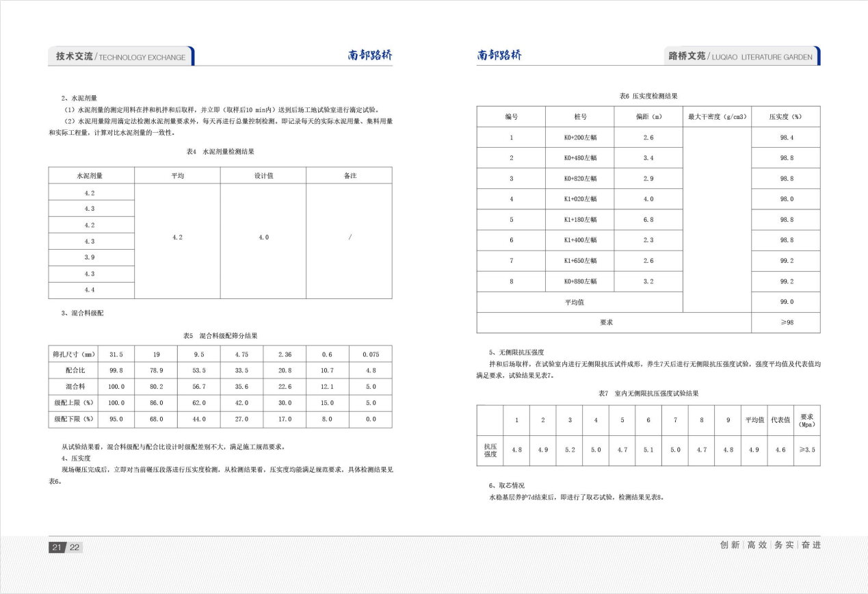The width and height of the screenshot is (868, 594).
Task: Click the 混合料 row label in Table 5
Action: 74,387
